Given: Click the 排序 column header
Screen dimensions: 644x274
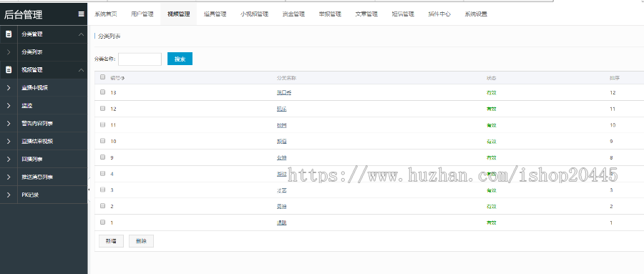Looking at the screenshot, I should coord(615,78).
